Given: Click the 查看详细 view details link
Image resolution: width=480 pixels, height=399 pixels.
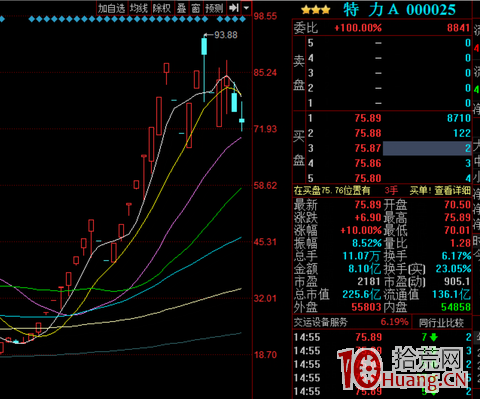Looking at the screenshot, I should [x=452, y=191].
